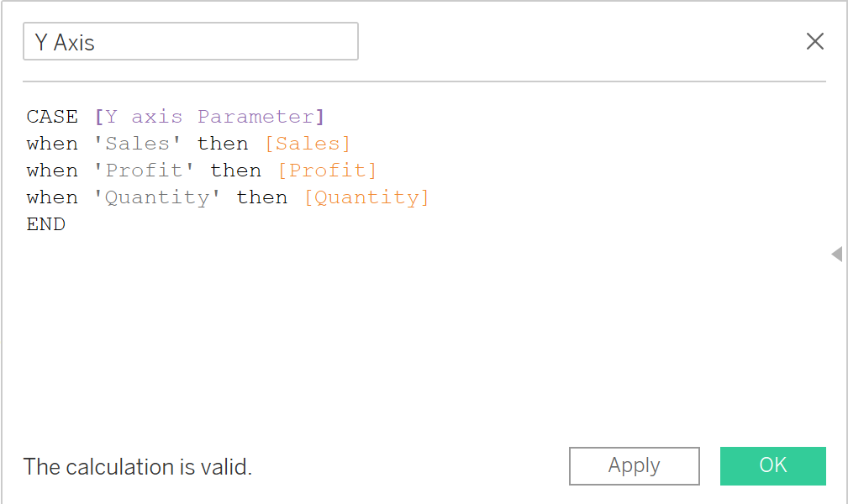This screenshot has width=848, height=504.
Task: Click the calculation name field "Y Axis"
Action: [x=190, y=42]
